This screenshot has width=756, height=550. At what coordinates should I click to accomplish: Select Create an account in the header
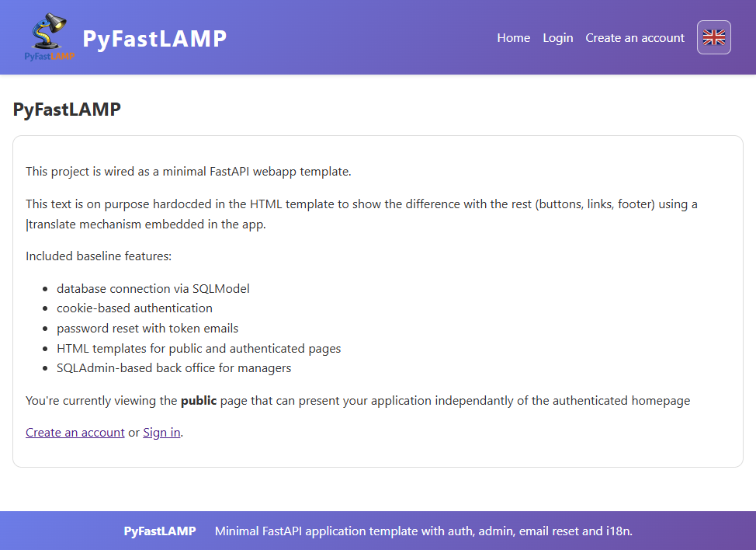634,38
